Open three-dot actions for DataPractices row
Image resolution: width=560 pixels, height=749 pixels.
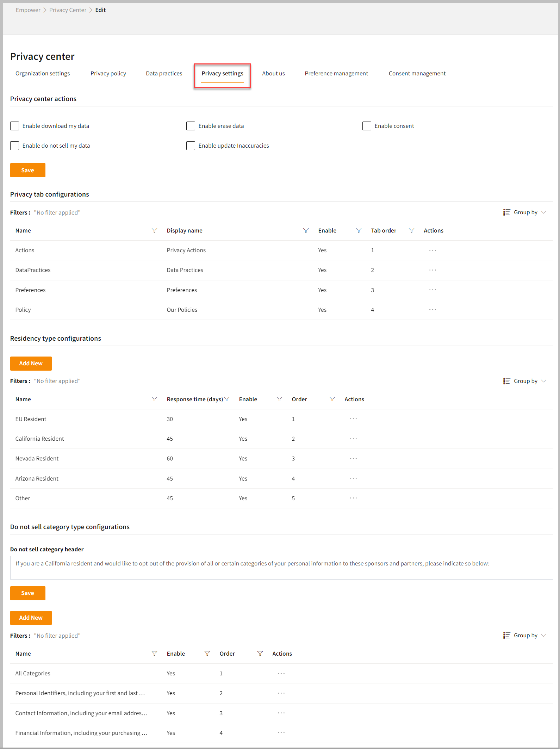pyautogui.click(x=433, y=270)
